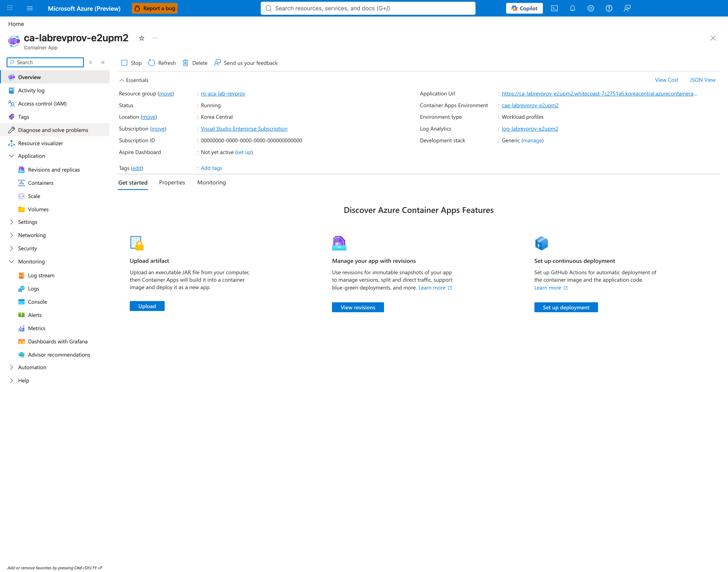Image resolution: width=728 pixels, height=572 pixels.
Task: Send us your feedback
Action: (246, 63)
